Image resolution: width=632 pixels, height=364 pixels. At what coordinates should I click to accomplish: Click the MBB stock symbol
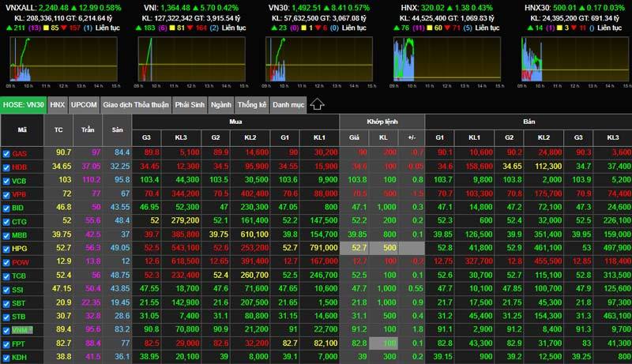point(21,235)
